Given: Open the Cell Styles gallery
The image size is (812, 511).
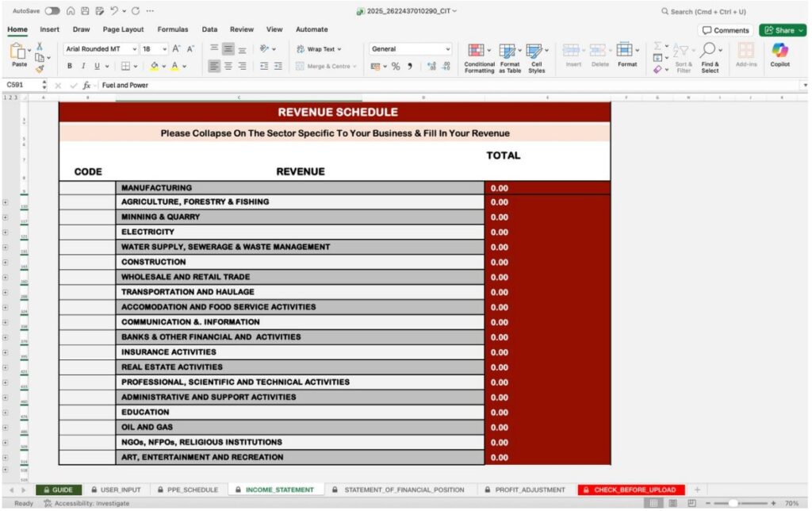Looking at the screenshot, I should pos(534,51).
